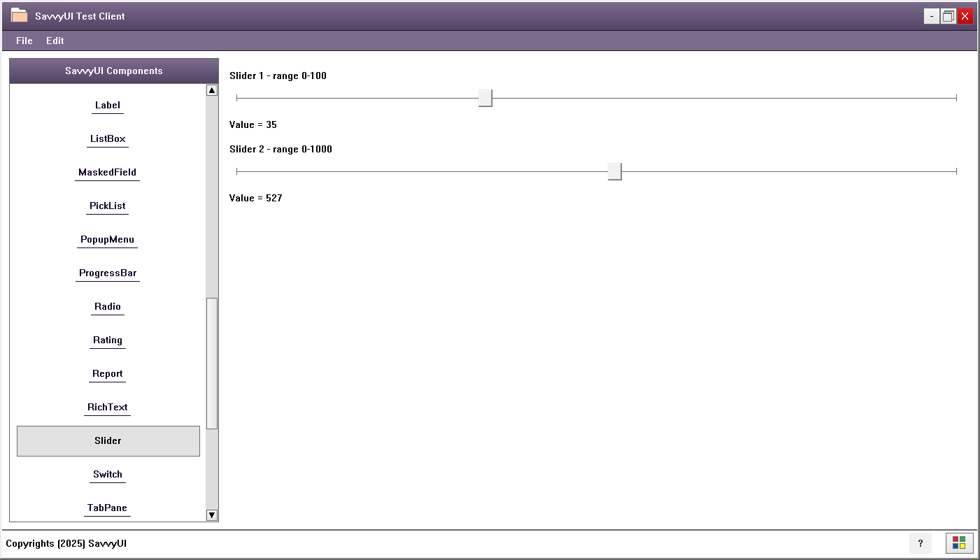The image size is (980, 560).
Task: Select the Report component
Action: 107,373
